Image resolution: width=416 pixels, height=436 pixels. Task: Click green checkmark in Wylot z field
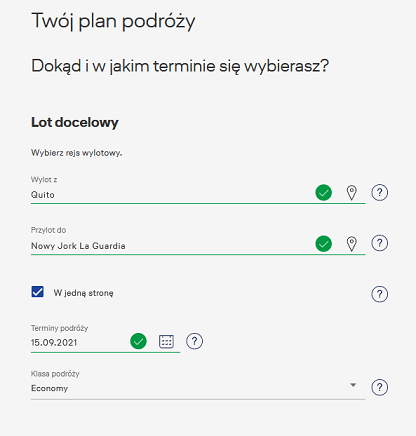[323, 193]
